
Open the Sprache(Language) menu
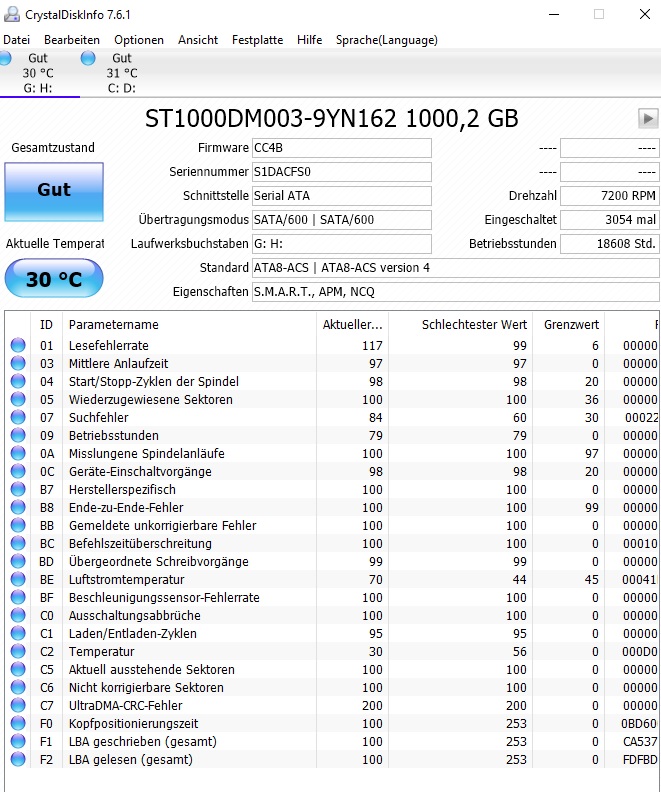coord(387,40)
